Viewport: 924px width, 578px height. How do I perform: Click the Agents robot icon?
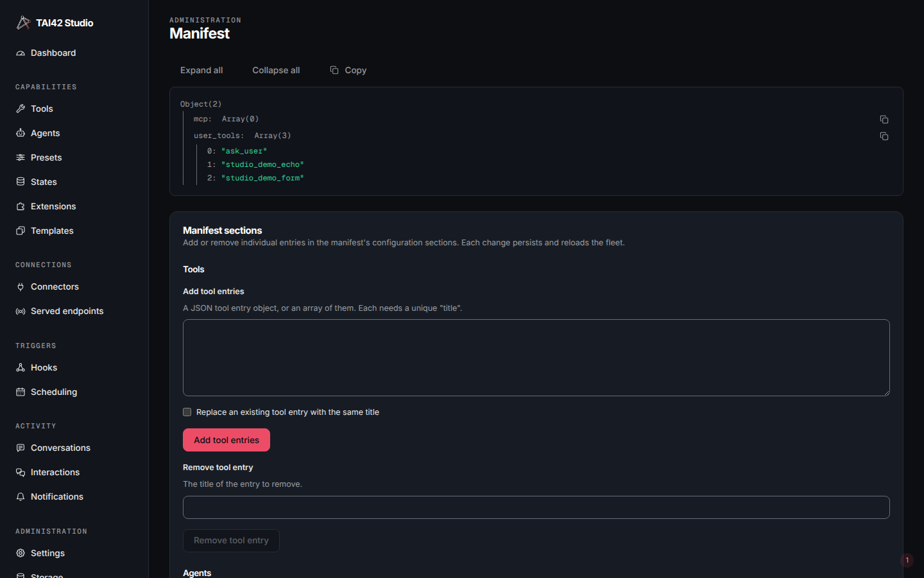pyautogui.click(x=21, y=134)
